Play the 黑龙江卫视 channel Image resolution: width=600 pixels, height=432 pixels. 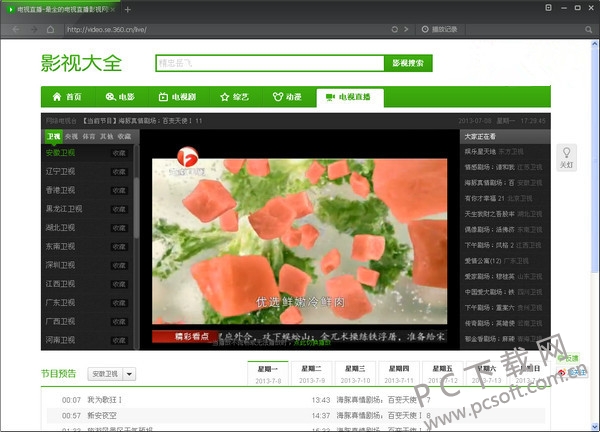click(x=64, y=209)
